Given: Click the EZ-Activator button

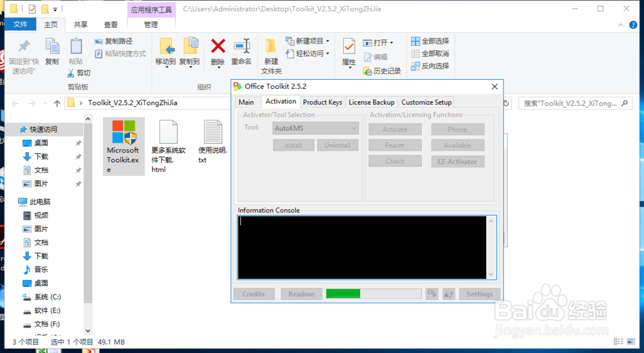Looking at the screenshot, I should click(x=457, y=162).
